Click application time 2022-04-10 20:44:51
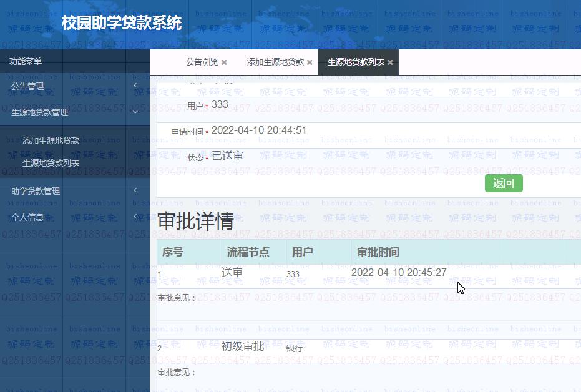The image size is (581, 392). tap(259, 130)
